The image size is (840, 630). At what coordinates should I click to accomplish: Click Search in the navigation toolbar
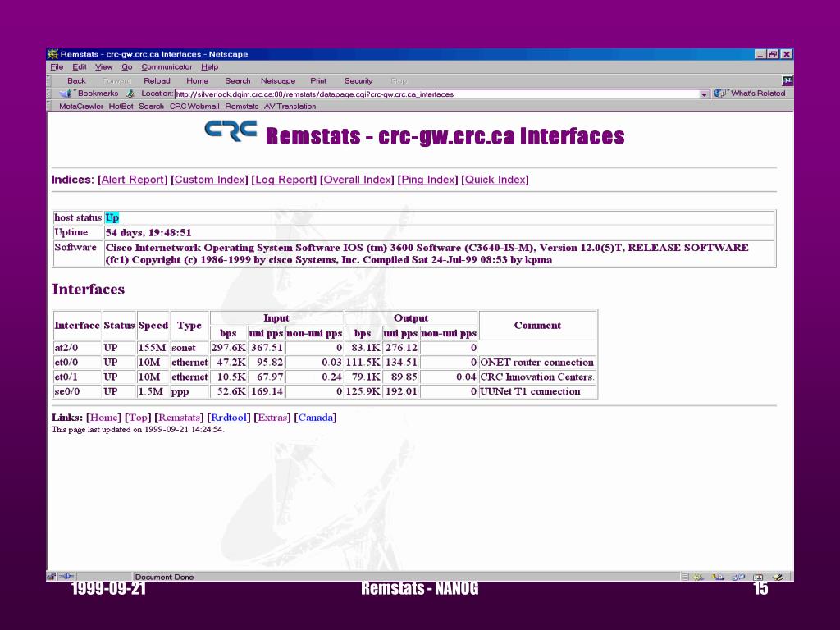tap(238, 81)
